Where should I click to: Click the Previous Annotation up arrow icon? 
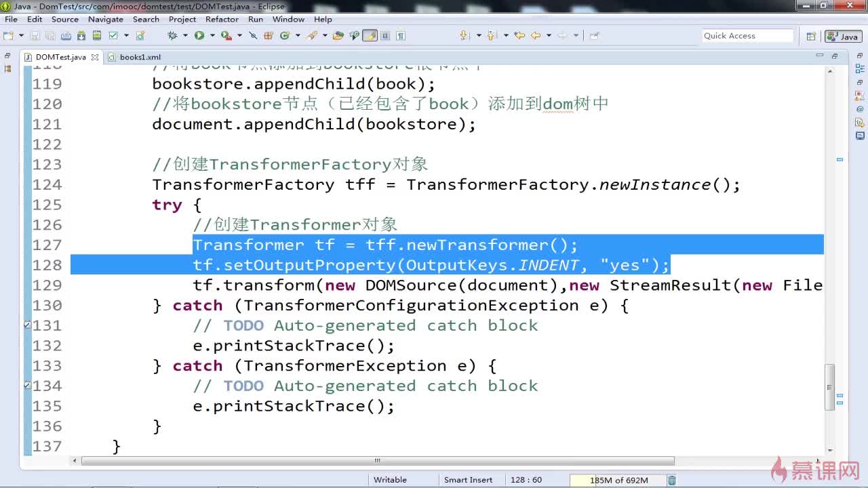pyautogui.click(x=491, y=35)
